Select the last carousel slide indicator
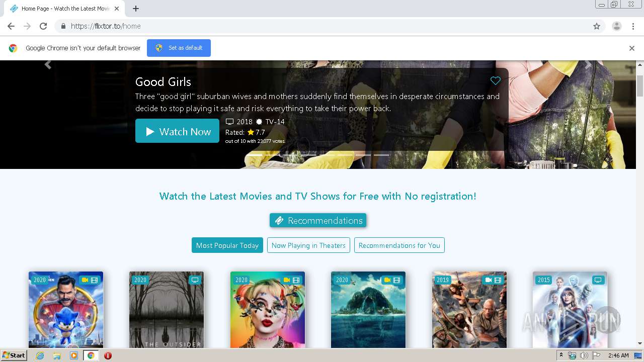This screenshot has width=644, height=362. [381, 155]
